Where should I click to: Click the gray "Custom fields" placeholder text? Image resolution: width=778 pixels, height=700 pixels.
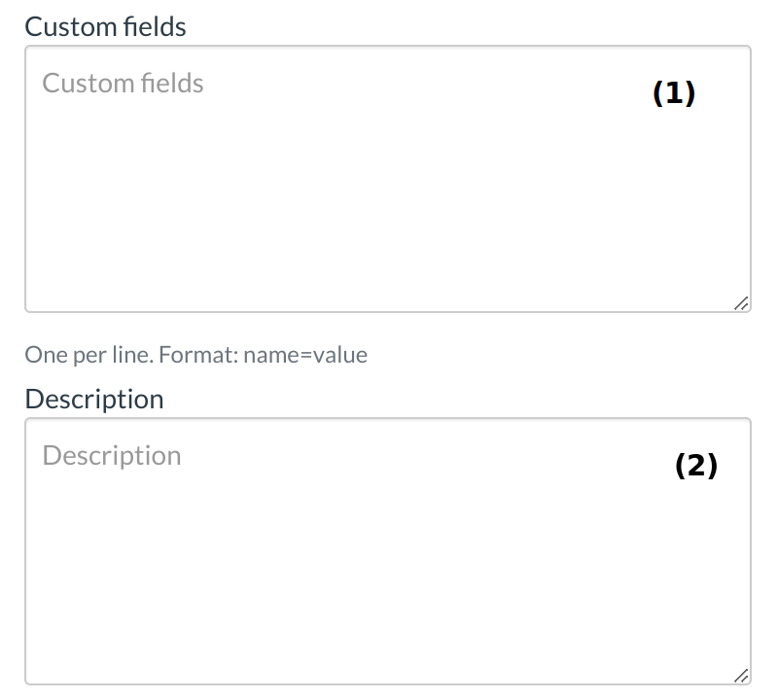(x=123, y=84)
